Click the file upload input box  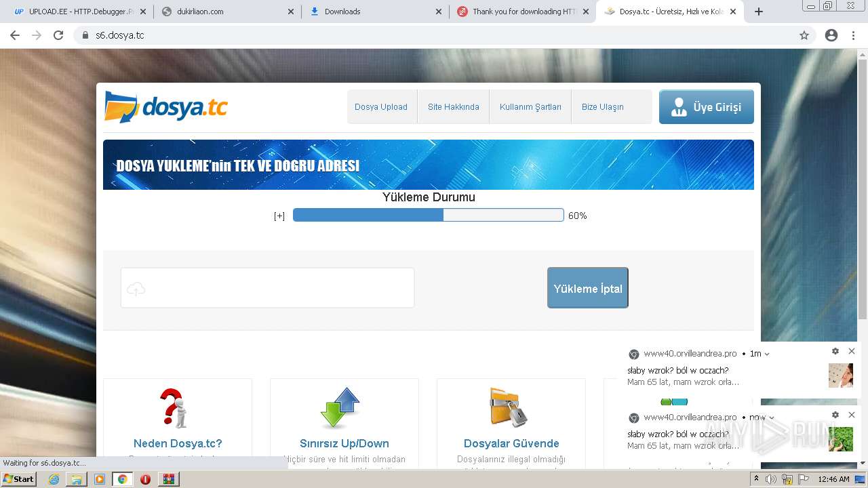click(267, 288)
